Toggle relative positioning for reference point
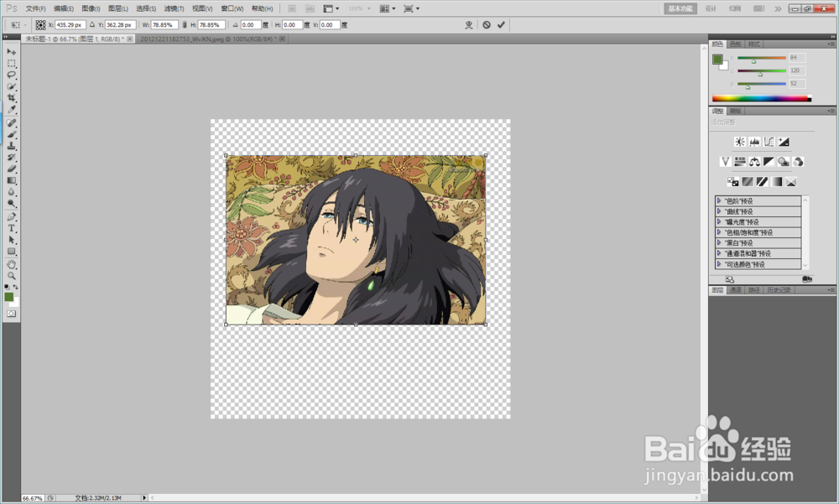839x504 pixels. (92, 24)
